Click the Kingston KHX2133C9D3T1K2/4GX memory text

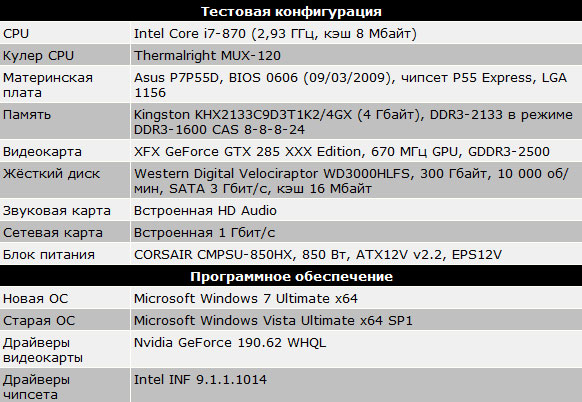pos(353,122)
